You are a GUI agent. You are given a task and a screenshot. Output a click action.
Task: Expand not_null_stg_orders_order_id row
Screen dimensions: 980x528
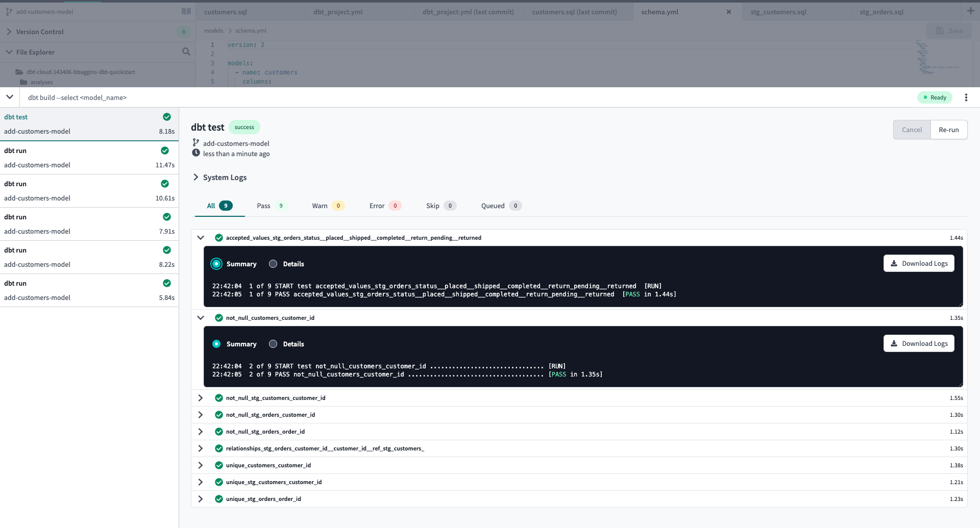pyautogui.click(x=201, y=432)
